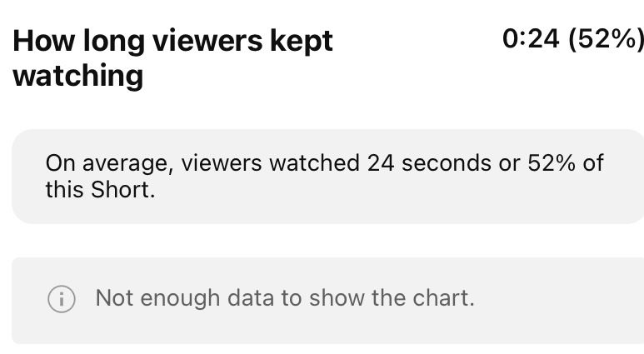Open the average view duration summary card

tap(328, 176)
